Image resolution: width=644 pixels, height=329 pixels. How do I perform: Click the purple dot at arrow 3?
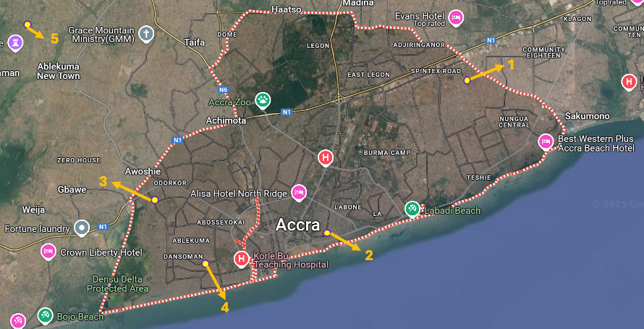pos(155,200)
